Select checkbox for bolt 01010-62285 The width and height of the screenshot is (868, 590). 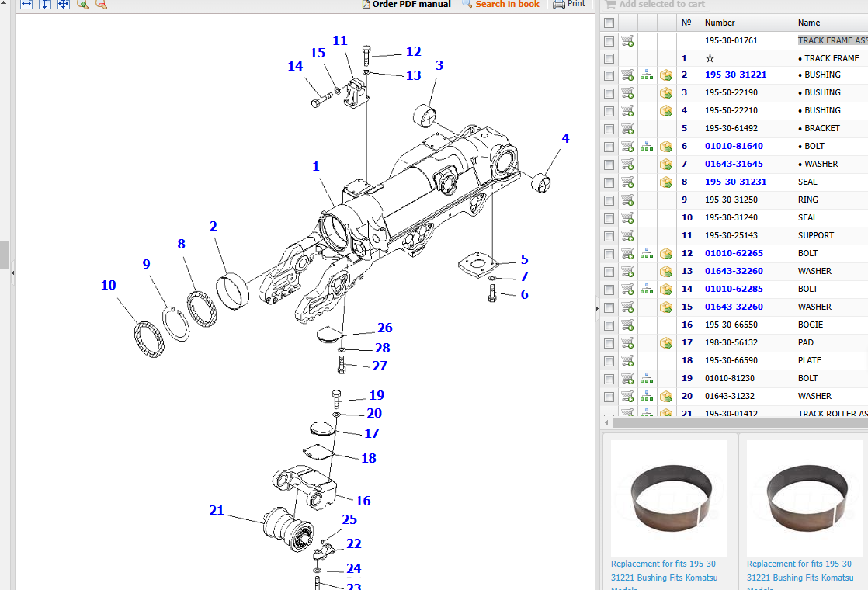[x=609, y=290]
